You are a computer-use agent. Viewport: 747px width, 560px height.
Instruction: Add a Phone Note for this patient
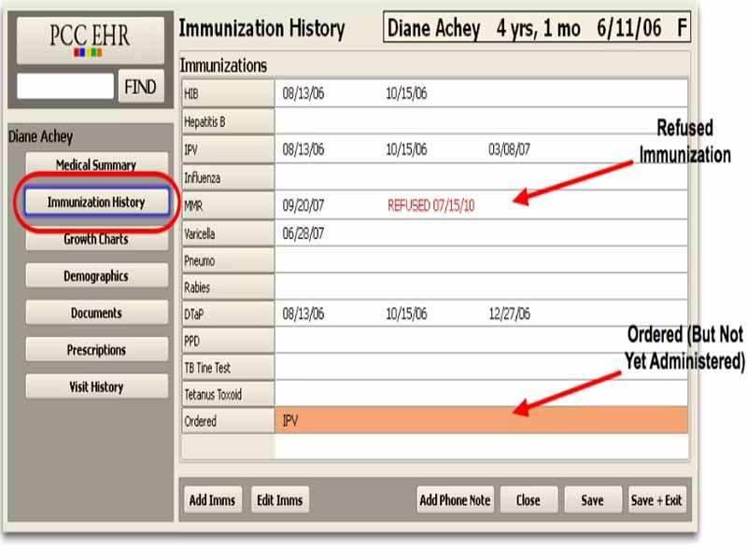tap(455, 500)
